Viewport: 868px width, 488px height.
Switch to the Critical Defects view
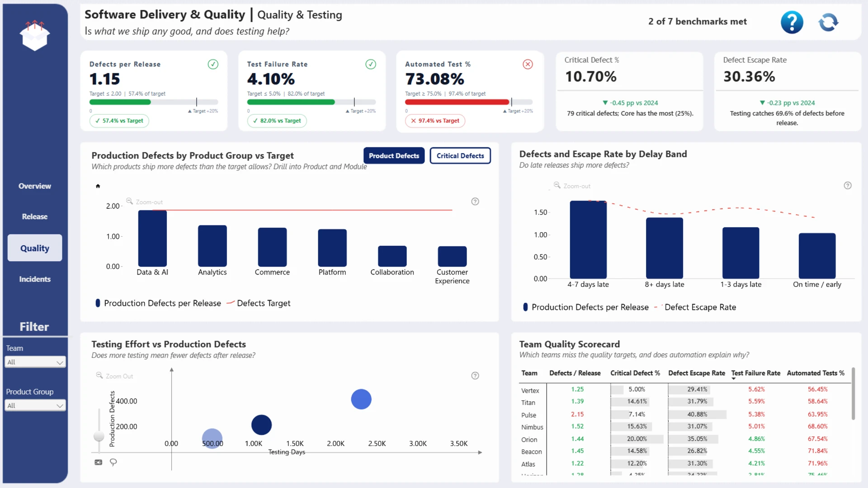click(460, 156)
